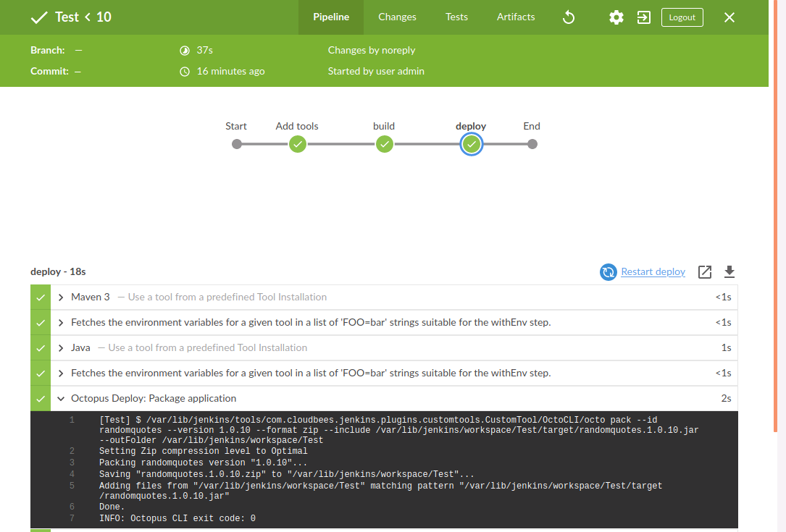
Task: Click the Pipeline tab
Action: click(331, 17)
